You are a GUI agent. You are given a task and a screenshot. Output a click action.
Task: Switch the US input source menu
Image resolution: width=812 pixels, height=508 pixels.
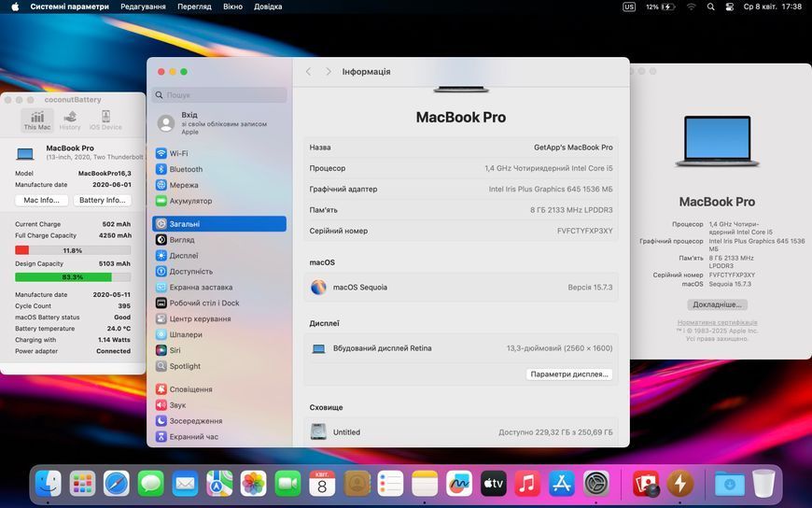pos(629,7)
